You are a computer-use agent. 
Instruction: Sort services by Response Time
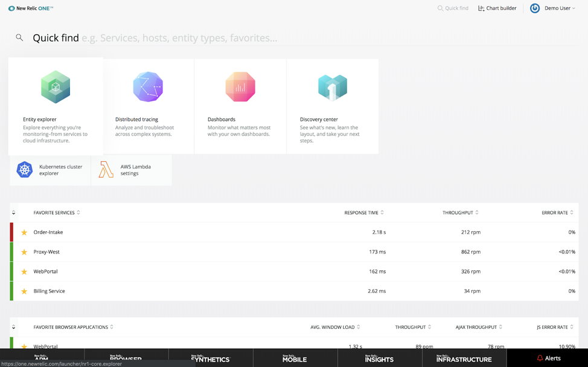tap(364, 212)
